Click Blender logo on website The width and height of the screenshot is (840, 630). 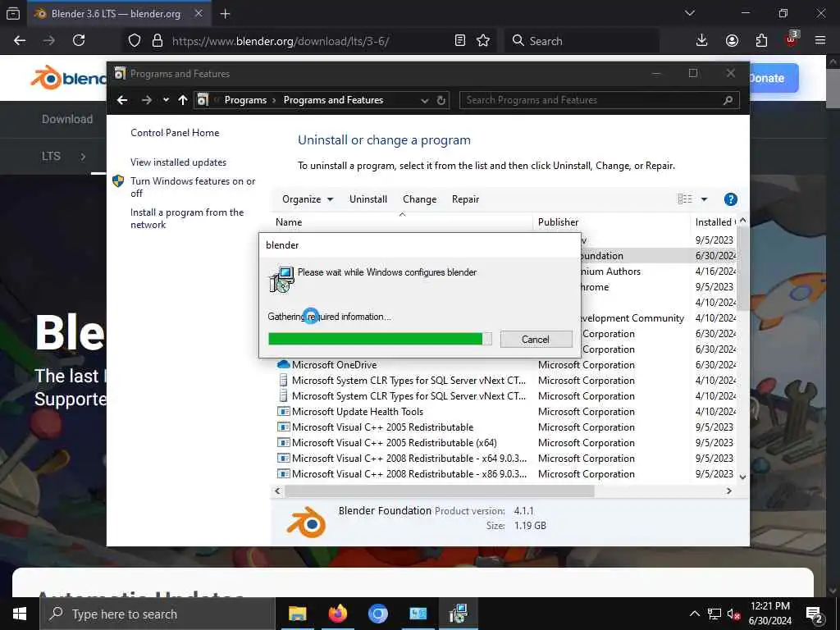click(68, 78)
